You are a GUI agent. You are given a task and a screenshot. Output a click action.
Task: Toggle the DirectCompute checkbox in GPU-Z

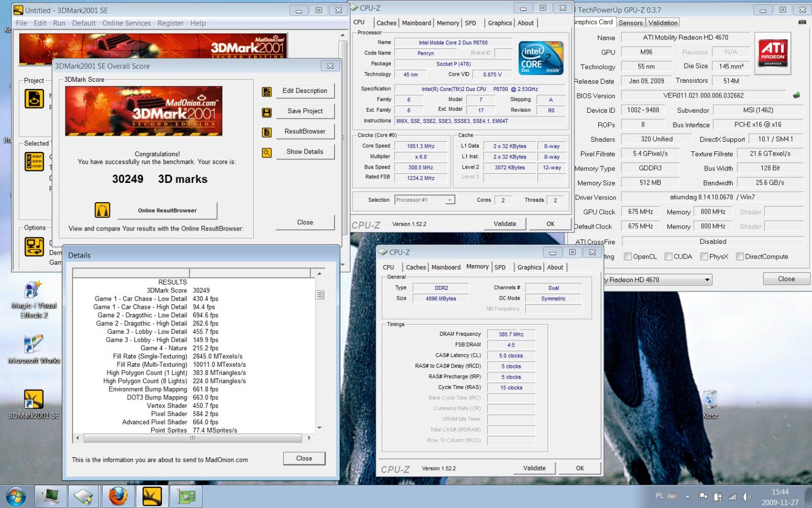click(x=740, y=257)
